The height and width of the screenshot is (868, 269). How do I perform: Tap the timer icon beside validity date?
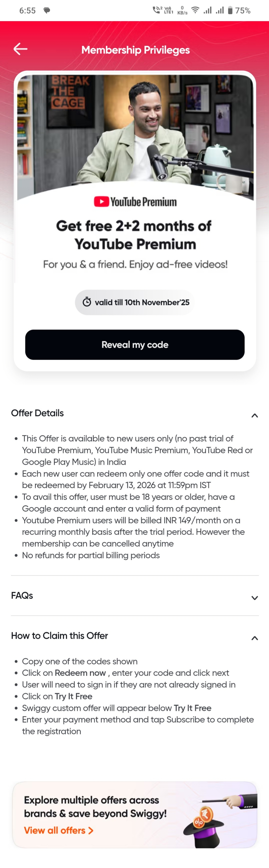[87, 302]
